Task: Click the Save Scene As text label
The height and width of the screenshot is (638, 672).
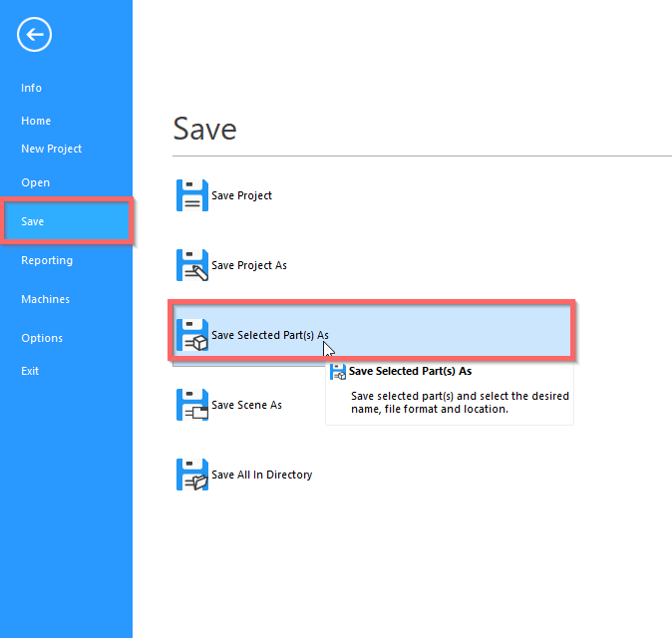Action: pyautogui.click(x=246, y=405)
